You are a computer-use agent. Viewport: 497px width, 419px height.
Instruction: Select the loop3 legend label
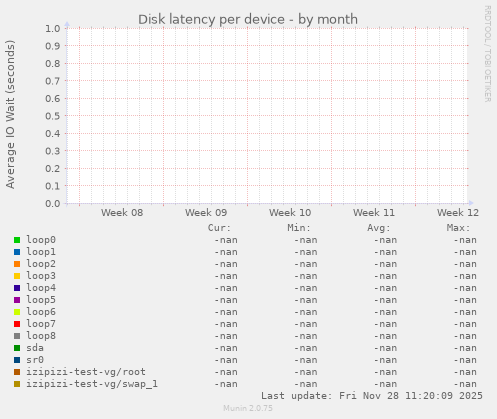pyautogui.click(x=41, y=276)
